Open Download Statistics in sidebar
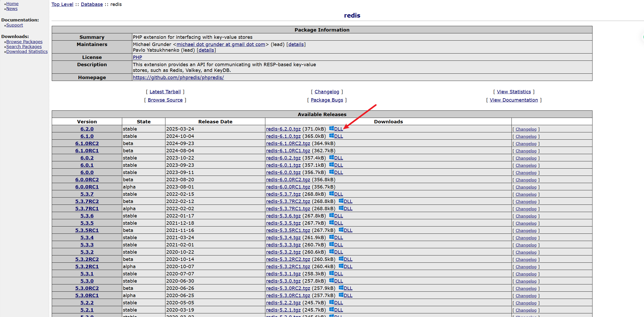644x317 pixels. click(x=27, y=51)
